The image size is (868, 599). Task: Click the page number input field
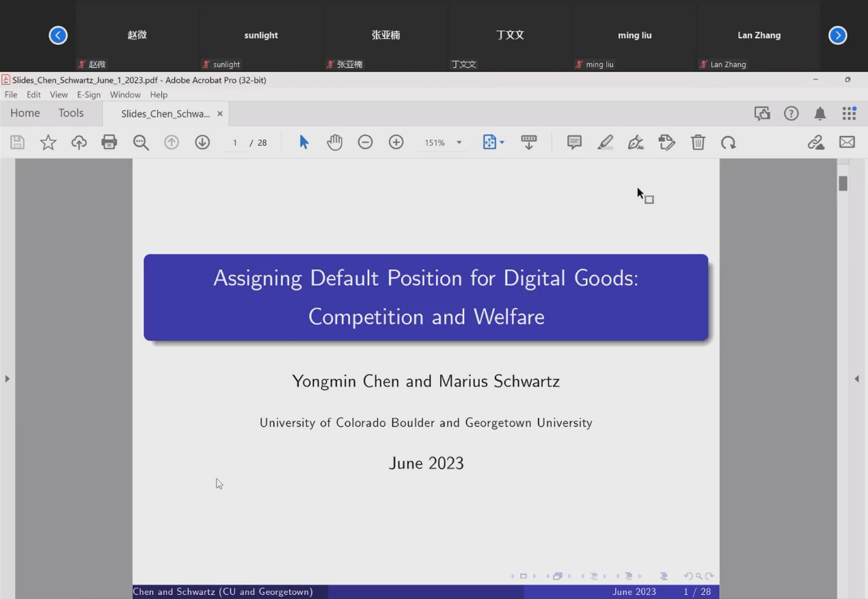234,142
